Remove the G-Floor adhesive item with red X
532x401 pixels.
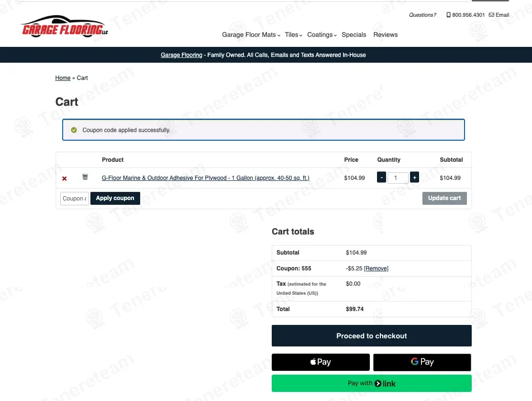(64, 178)
